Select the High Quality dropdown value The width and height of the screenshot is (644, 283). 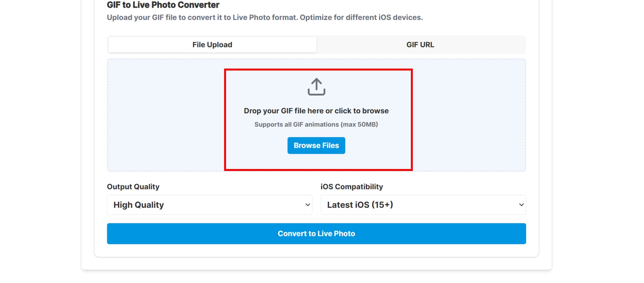139,205
